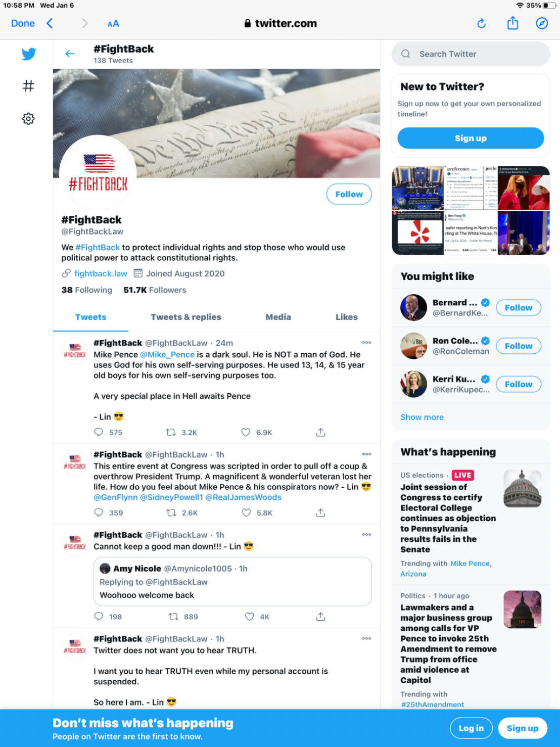Image resolution: width=560 pixels, height=747 pixels.
Task: Retweet the tweet with 2.6K retweets
Action: pos(171,512)
